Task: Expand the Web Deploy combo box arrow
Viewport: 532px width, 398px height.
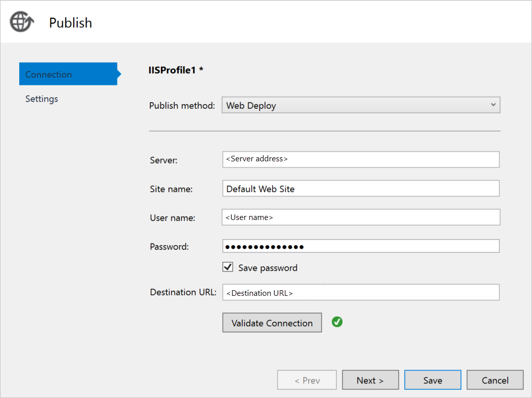Action: (x=494, y=105)
